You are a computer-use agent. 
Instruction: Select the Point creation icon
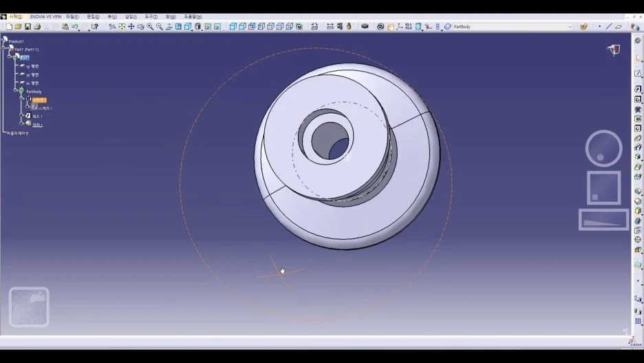click(x=600, y=27)
